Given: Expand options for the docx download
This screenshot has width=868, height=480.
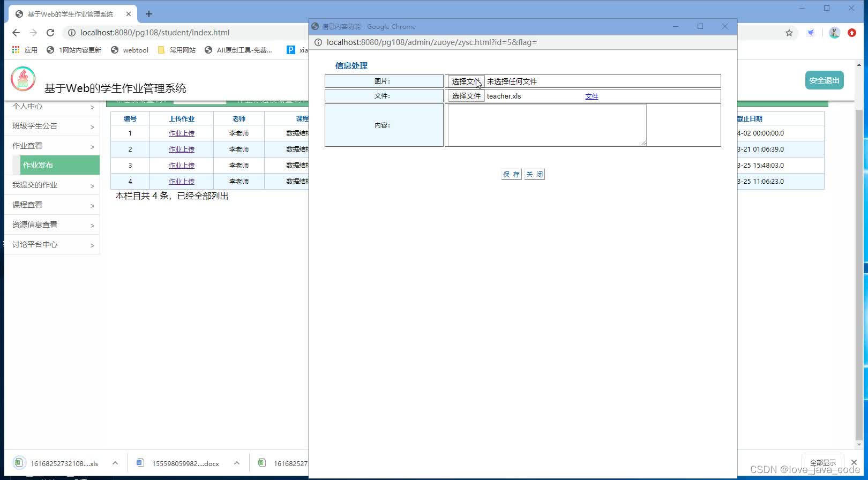Looking at the screenshot, I should [237, 463].
